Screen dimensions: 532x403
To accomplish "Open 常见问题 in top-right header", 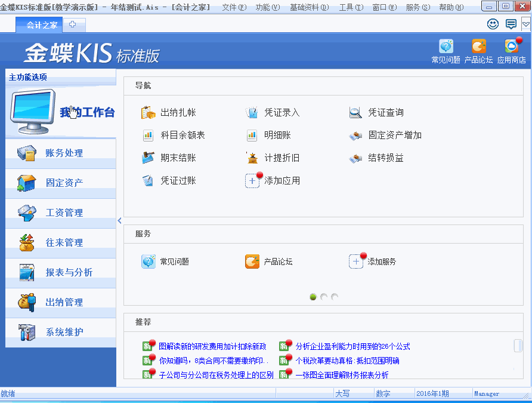I will 446,51.
